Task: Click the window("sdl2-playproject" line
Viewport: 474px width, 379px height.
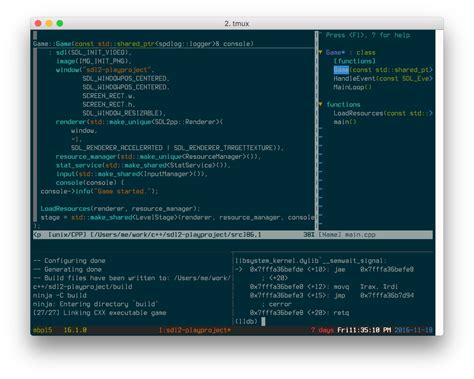Action: coord(105,70)
